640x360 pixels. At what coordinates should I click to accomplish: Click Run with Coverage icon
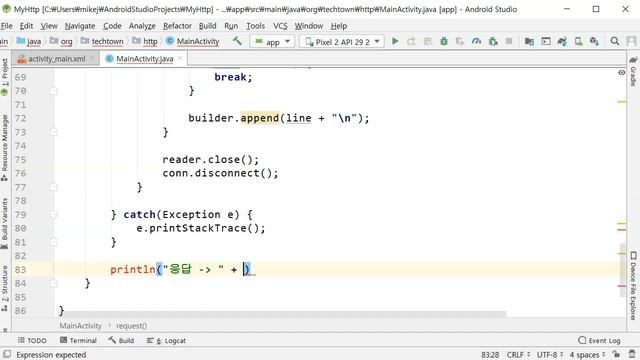(x=460, y=41)
